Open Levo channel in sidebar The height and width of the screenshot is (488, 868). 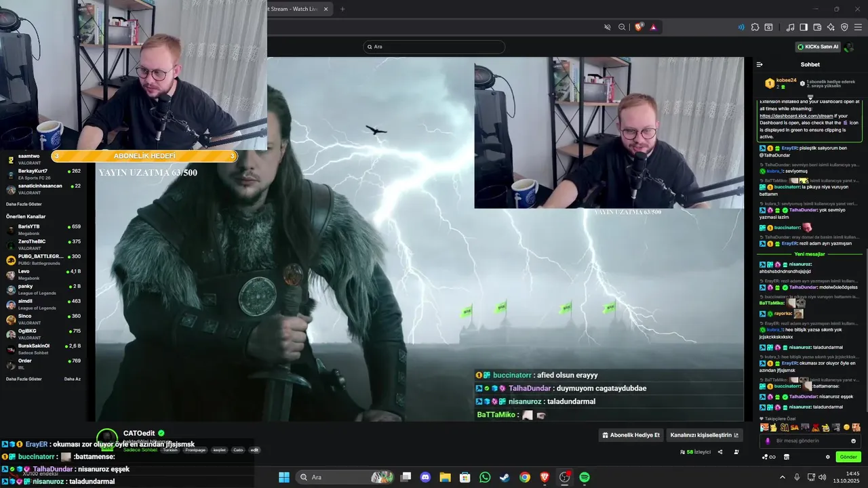pos(43,274)
